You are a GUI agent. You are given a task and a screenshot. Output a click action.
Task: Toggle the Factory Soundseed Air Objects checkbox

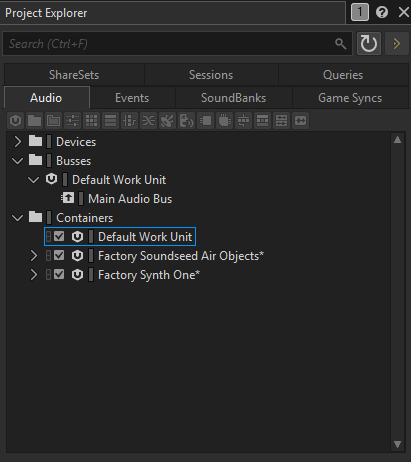tap(59, 256)
